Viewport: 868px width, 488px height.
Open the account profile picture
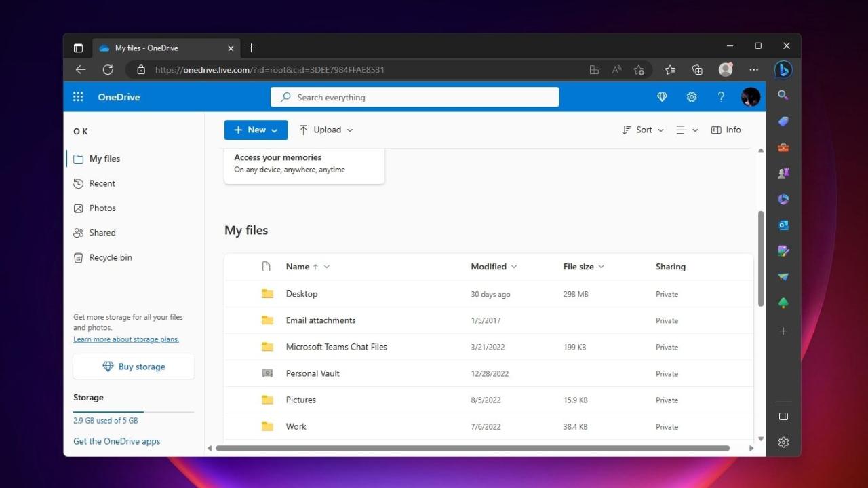751,97
